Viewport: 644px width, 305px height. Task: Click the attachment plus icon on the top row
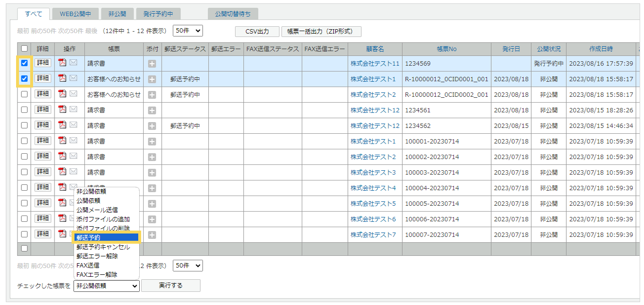(151, 63)
